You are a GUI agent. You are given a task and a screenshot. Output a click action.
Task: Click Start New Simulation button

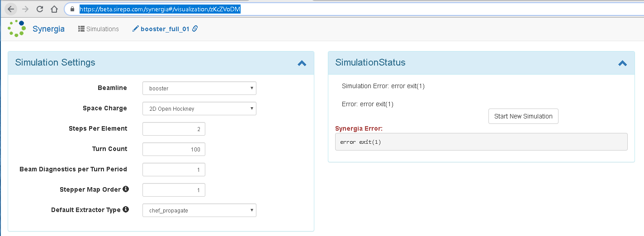click(x=523, y=116)
